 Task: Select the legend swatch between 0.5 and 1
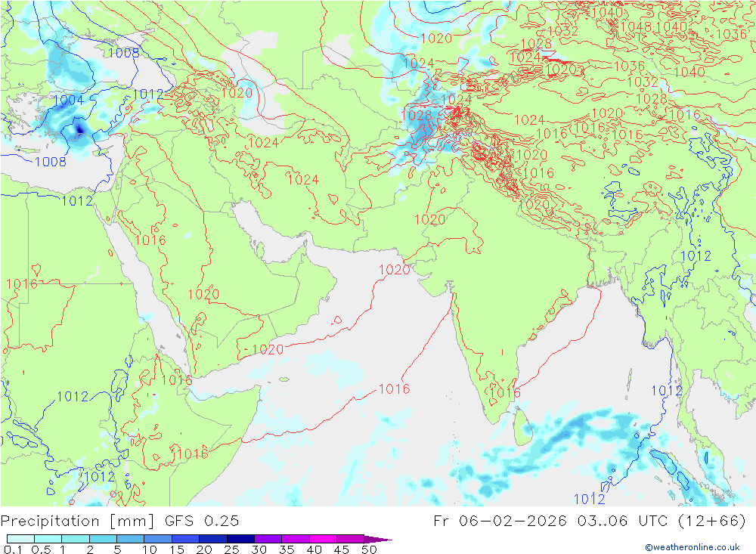click(x=48, y=539)
